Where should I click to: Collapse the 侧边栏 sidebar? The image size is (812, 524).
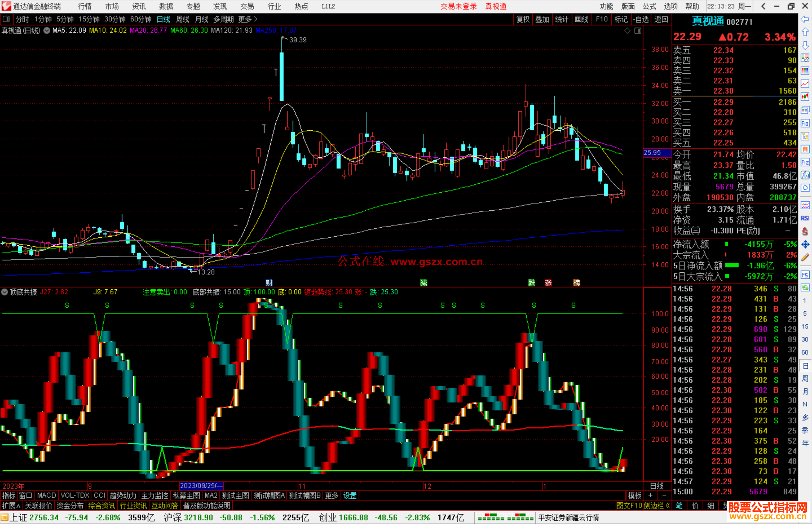[657, 506]
